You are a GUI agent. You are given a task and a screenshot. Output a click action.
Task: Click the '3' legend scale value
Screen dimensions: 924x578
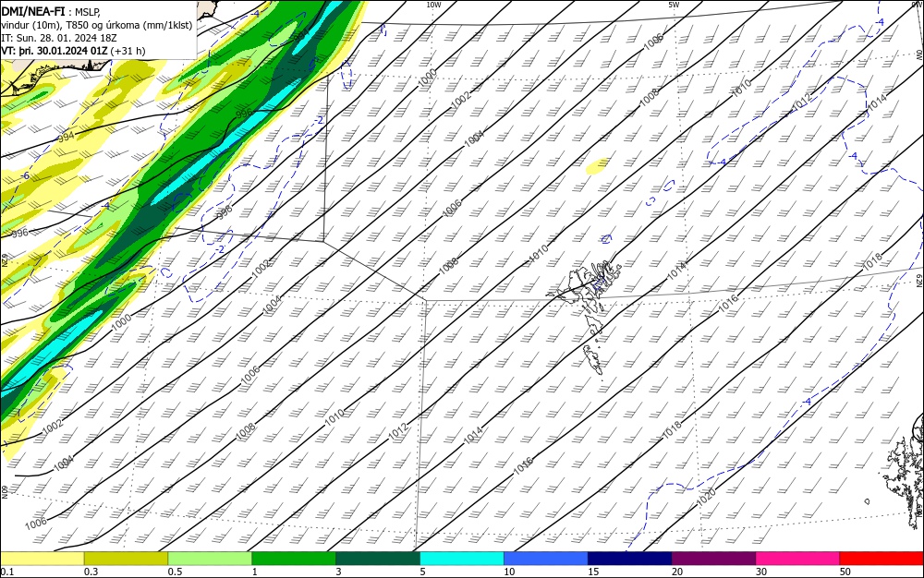338,572
